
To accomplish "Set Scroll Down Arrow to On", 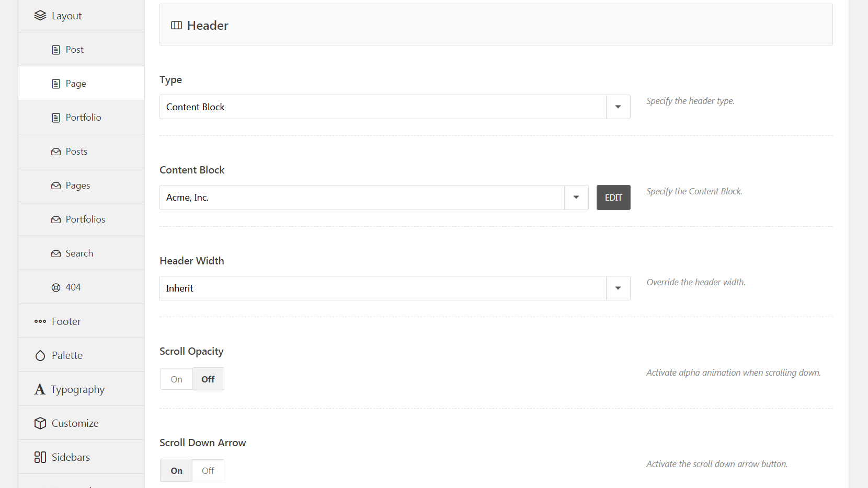I will [x=177, y=471].
